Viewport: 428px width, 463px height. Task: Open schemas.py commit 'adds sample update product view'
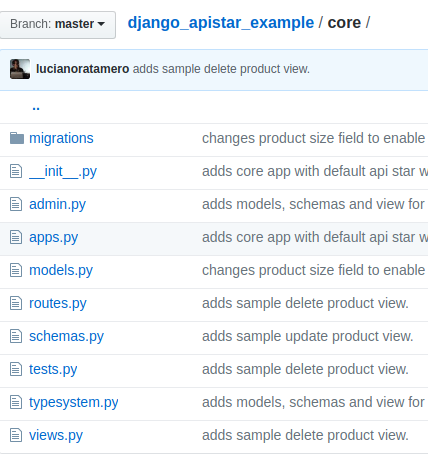[x=308, y=336]
